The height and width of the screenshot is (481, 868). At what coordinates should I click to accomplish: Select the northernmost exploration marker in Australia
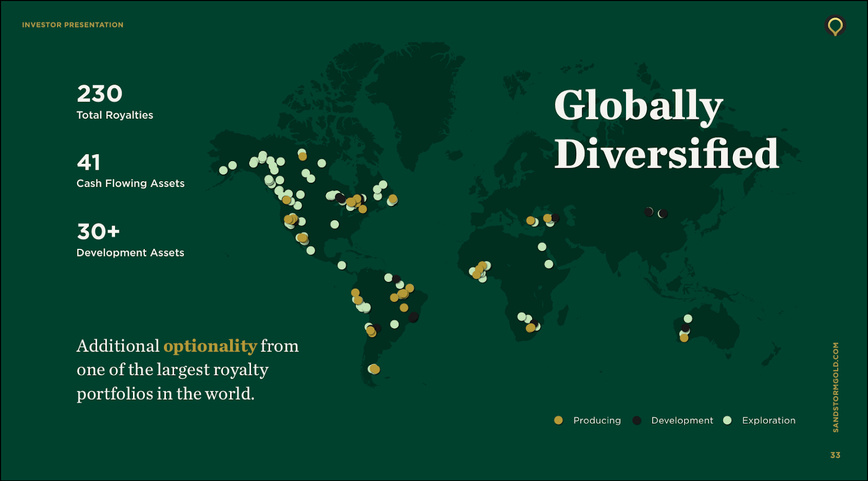click(688, 318)
